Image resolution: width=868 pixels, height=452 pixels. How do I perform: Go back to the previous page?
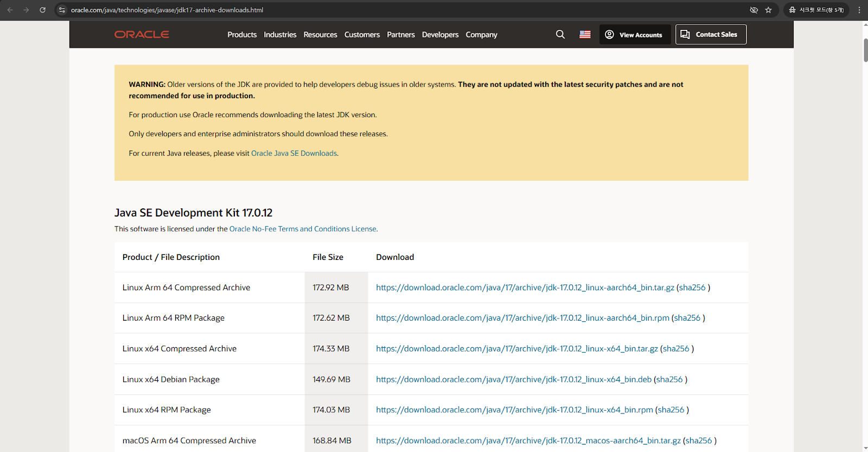click(10, 10)
